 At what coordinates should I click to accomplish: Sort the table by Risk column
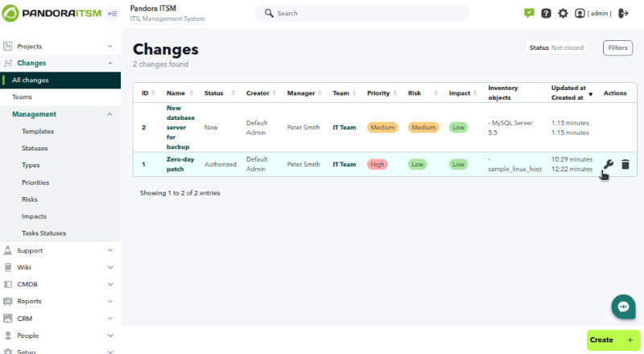coord(423,93)
